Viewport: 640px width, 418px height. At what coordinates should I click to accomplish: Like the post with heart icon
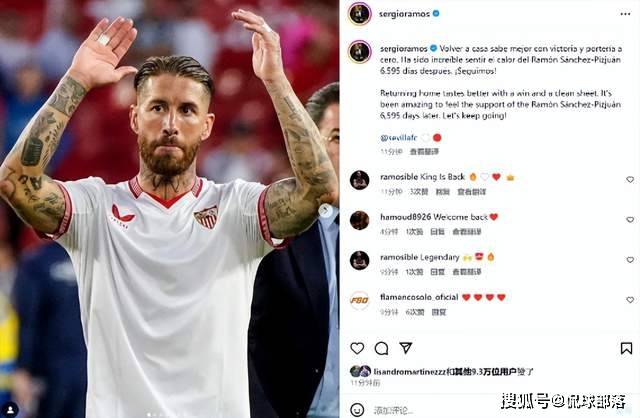click(357, 348)
